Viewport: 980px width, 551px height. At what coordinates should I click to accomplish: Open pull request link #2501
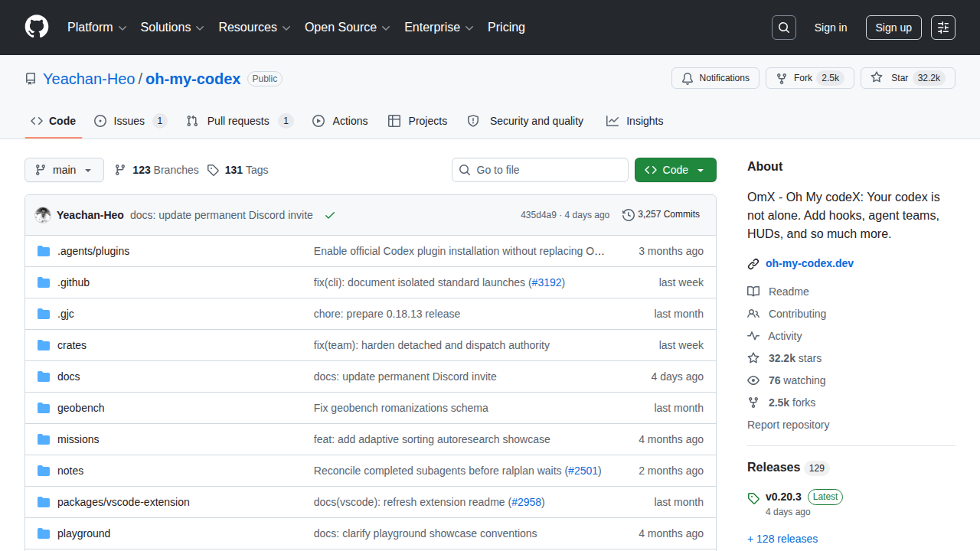[583, 471]
